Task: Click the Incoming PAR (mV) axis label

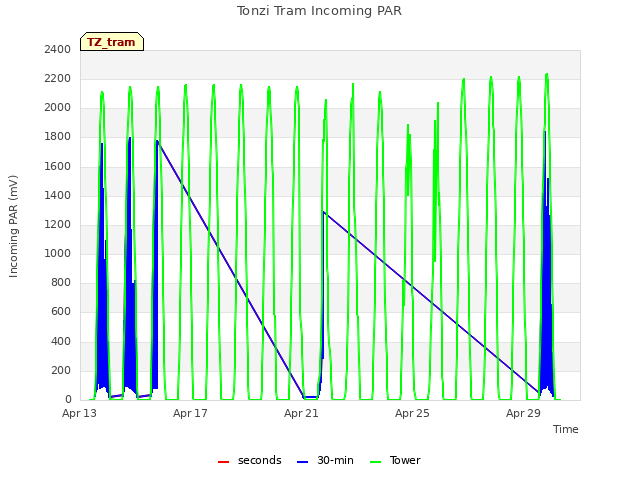Action: click(13, 226)
